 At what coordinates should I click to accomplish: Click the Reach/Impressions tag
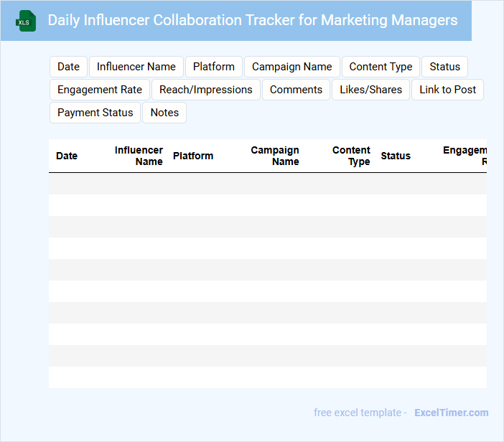tap(205, 90)
